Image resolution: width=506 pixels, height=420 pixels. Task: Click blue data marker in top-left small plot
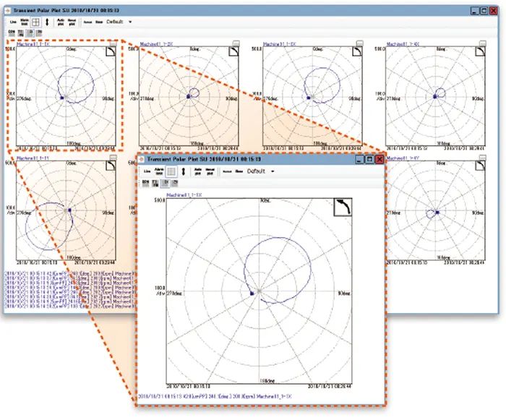(62, 98)
